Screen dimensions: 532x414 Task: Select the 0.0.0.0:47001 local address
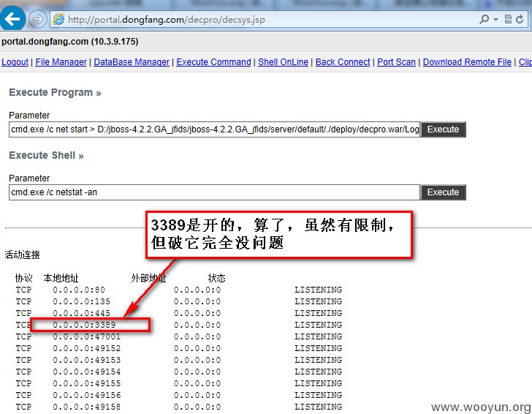86,336
